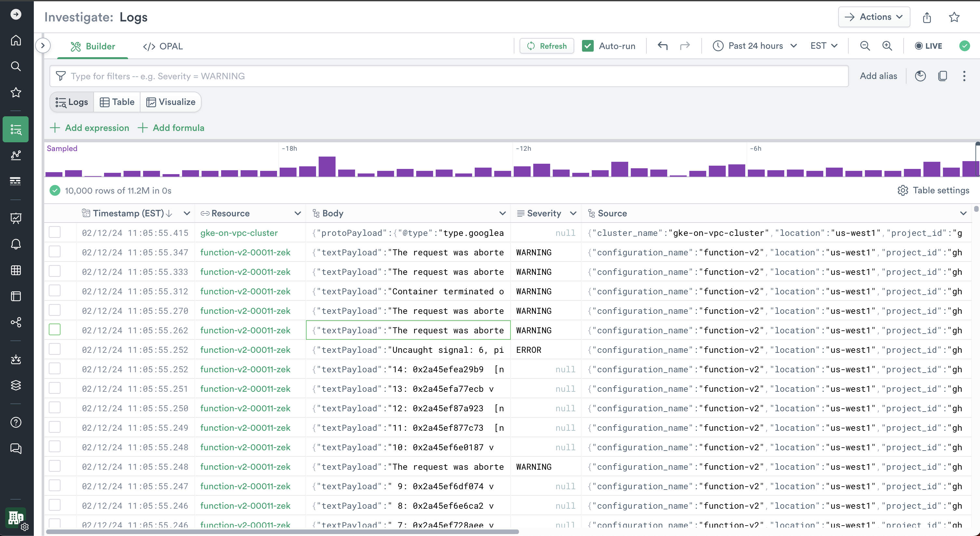Open the Actions dropdown menu
980x536 pixels.
coord(873,17)
